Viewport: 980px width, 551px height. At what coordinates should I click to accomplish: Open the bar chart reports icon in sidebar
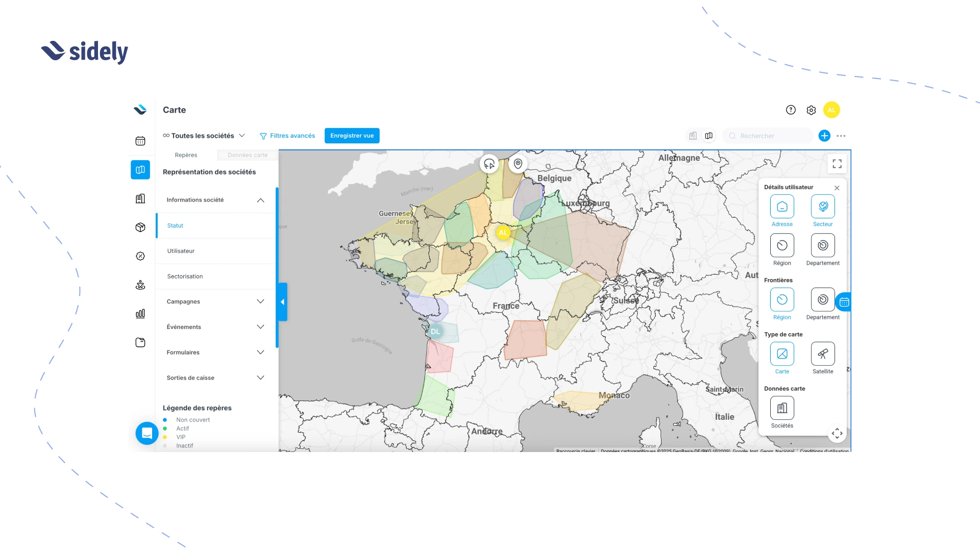[140, 314]
